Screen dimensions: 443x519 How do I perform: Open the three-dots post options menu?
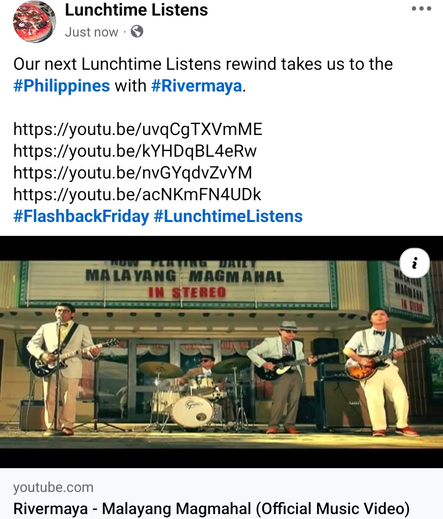(x=421, y=9)
